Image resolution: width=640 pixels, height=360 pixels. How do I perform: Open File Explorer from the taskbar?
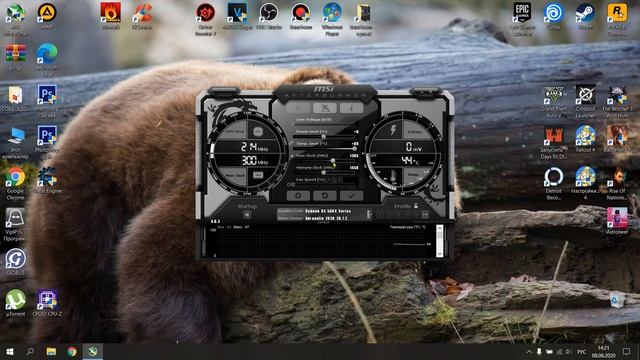[x=51, y=351]
